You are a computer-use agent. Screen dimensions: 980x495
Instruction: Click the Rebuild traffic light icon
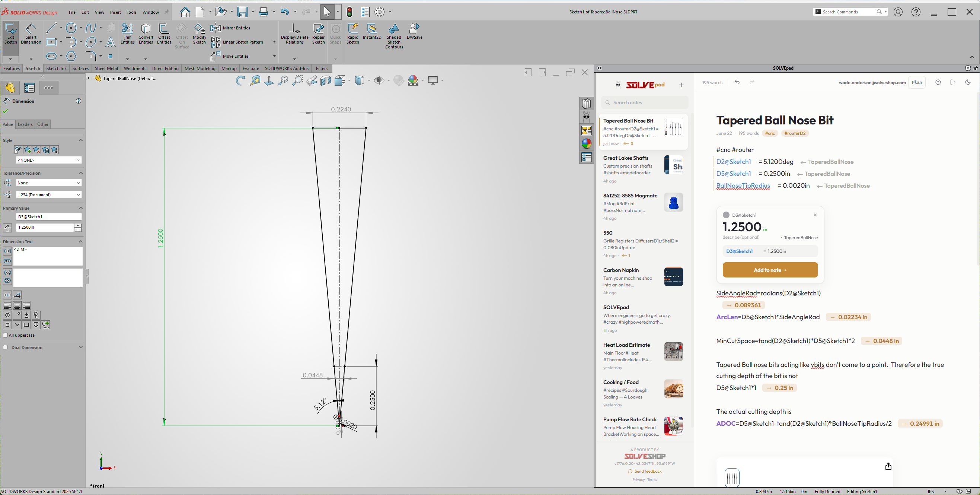coord(349,12)
